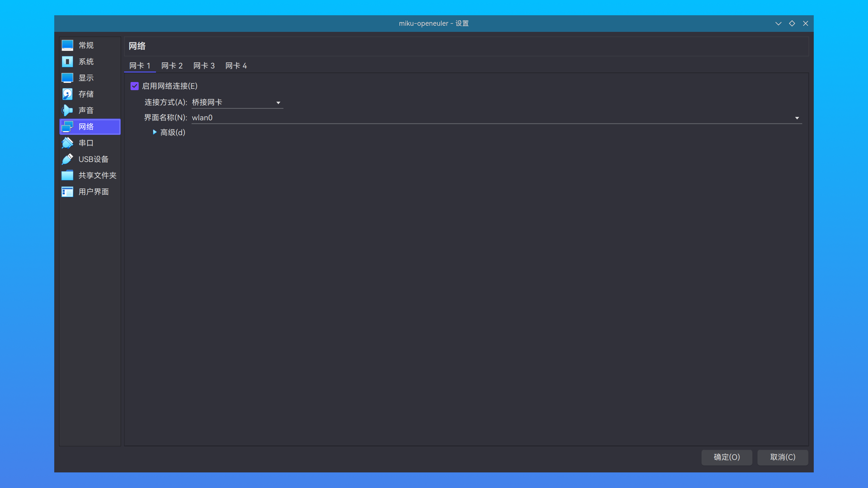
Task: Click the USB设备 icon
Action: coord(67,159)
